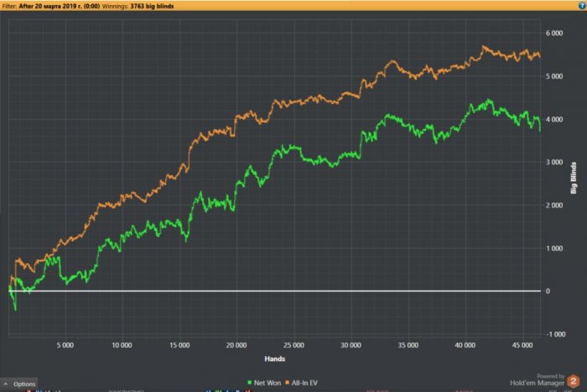Click the All-In EV orange legend swatch
Image resolution: width=587 pixels, height=392 pixels.
tap(287, 383)
